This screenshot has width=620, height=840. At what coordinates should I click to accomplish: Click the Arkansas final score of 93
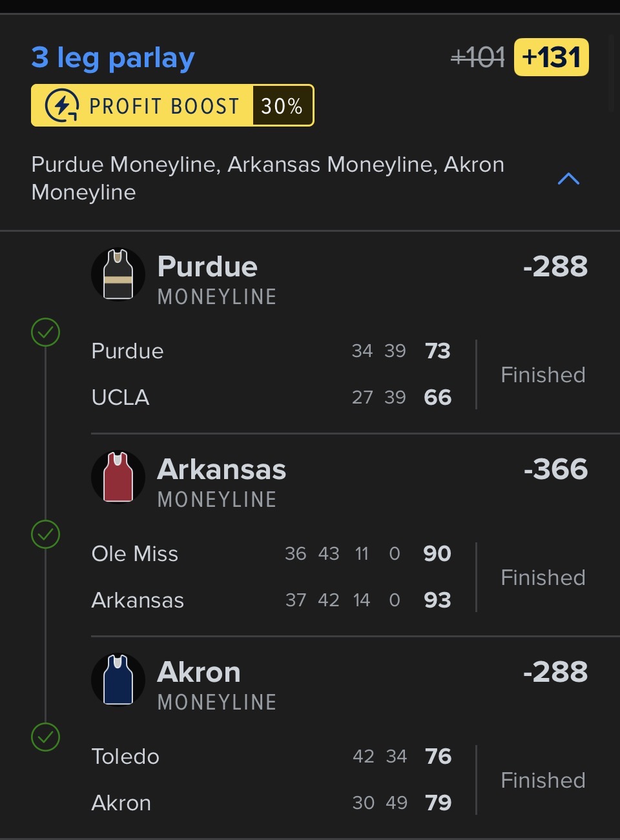[437, 600]
